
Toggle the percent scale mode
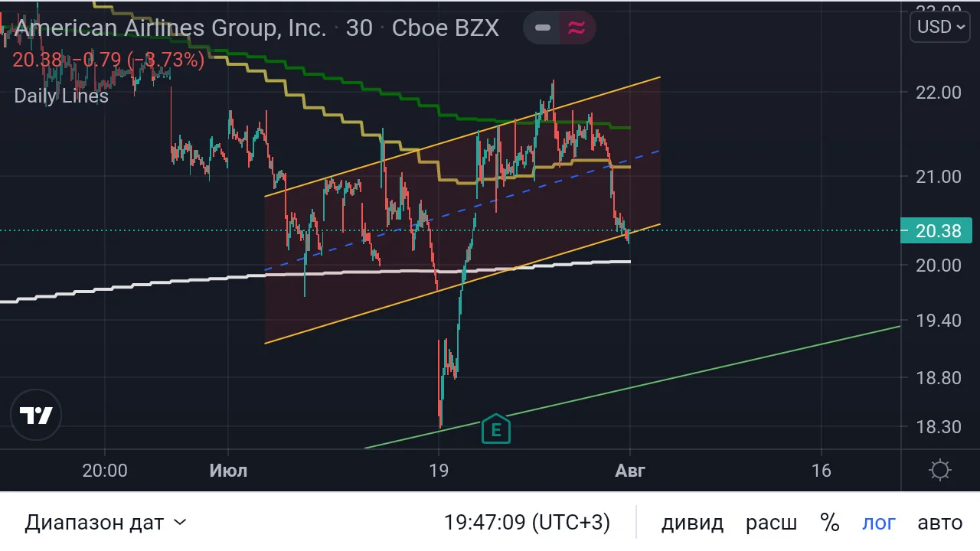coord(830,523)
